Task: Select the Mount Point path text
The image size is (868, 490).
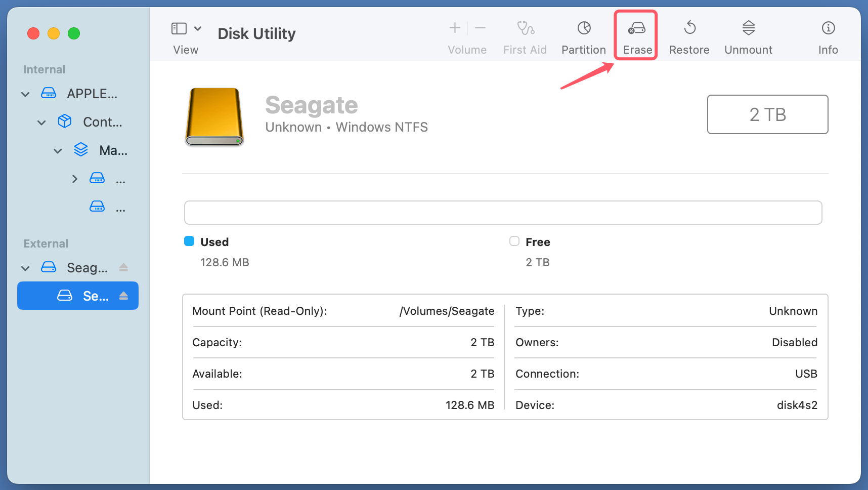Action: coord(447,311)
